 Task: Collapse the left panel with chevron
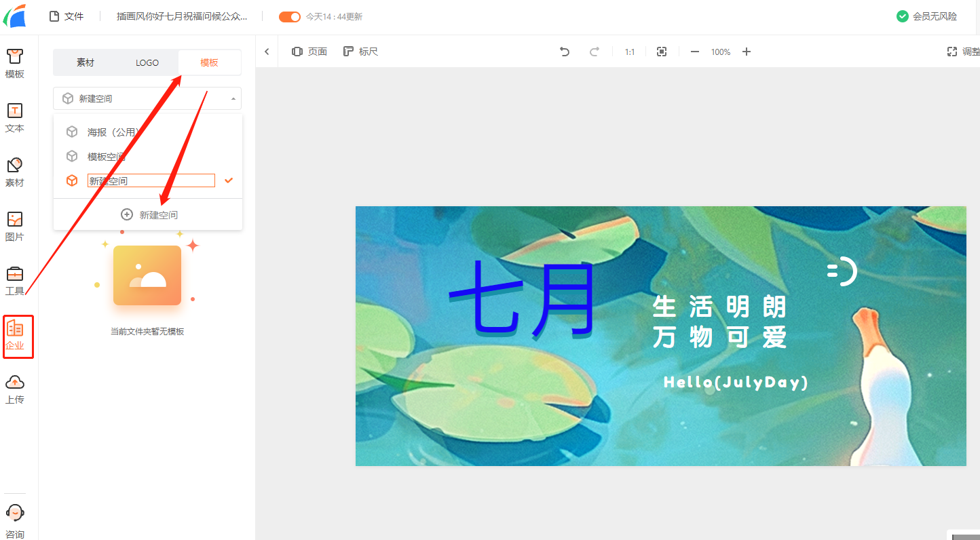click(267, 52)
